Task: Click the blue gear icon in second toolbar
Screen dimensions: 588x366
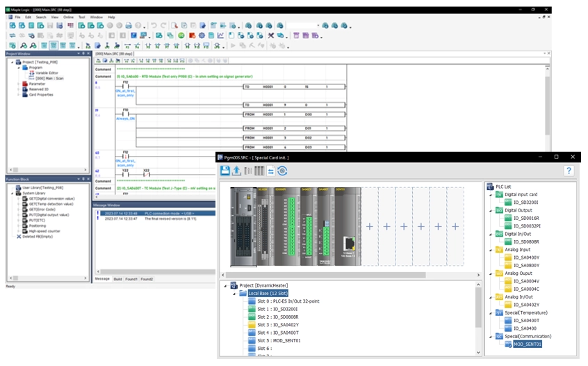Action: tap(202, 35)
